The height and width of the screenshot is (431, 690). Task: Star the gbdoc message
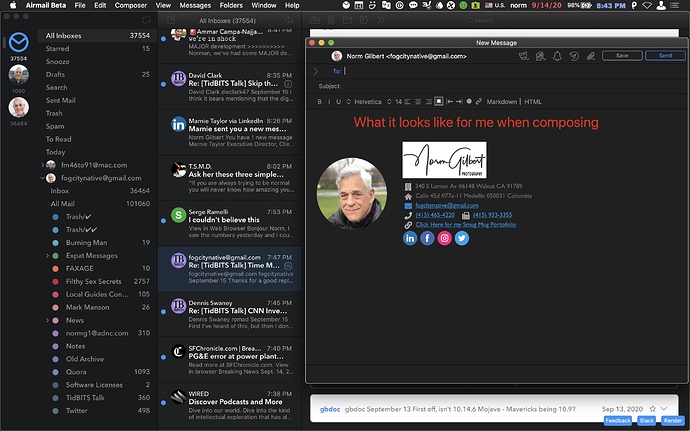tap(653, 409)
